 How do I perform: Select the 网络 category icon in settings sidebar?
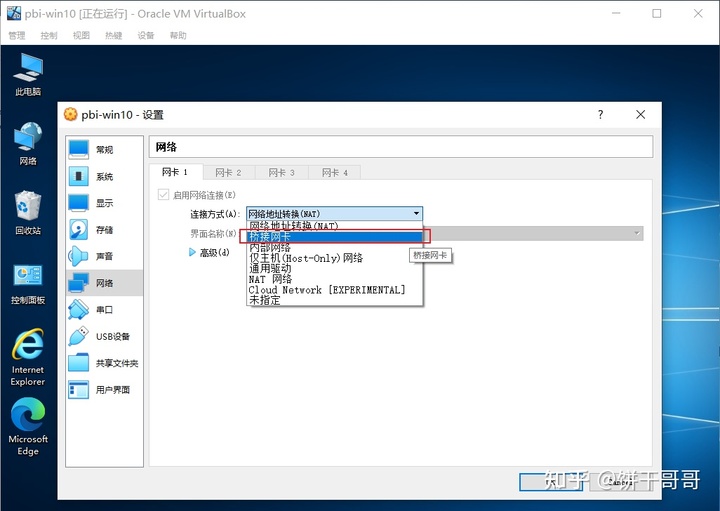[79, 283]
